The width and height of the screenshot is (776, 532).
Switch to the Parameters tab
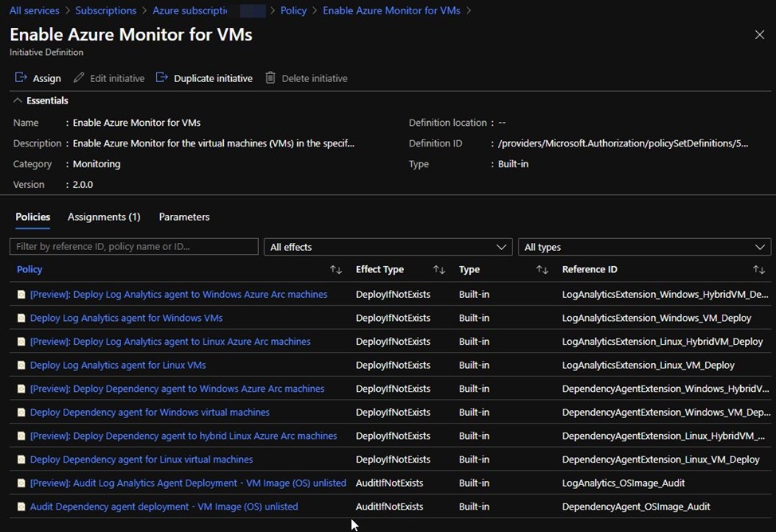tap(184, 217)
